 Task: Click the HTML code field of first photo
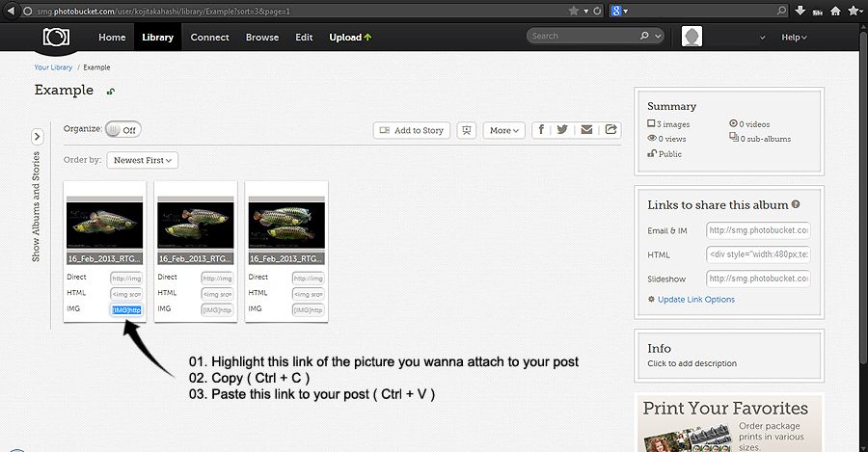tap(126, 294)
